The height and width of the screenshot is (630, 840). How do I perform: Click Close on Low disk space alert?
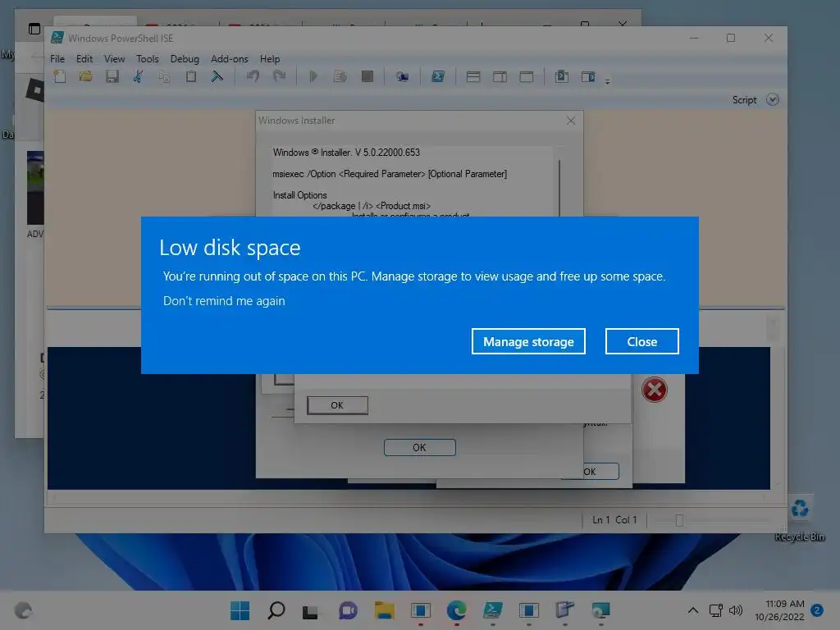click(x=641, y=341)
